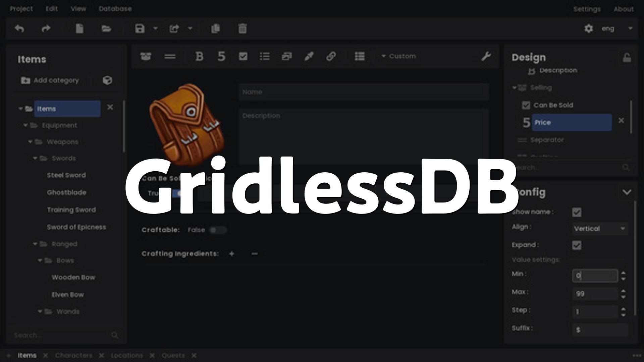Remove the Price field with X

click(621, 121)
